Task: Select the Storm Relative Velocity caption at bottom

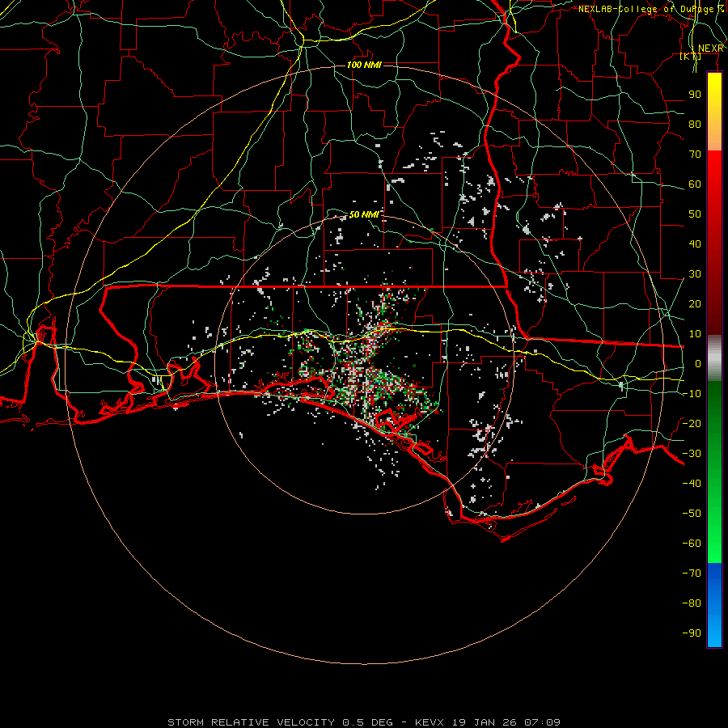Action: (x=364, y=722)
